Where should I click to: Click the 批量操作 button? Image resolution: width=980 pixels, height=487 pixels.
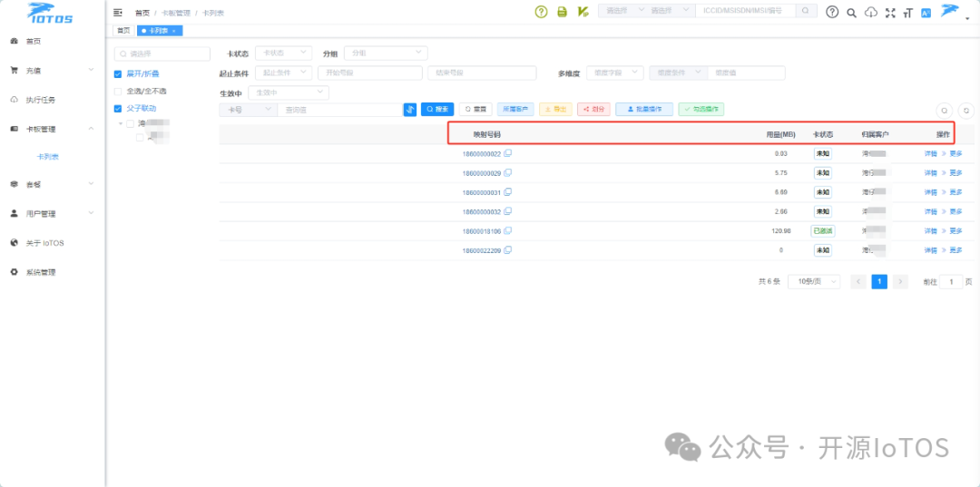(x=644, y=109)
